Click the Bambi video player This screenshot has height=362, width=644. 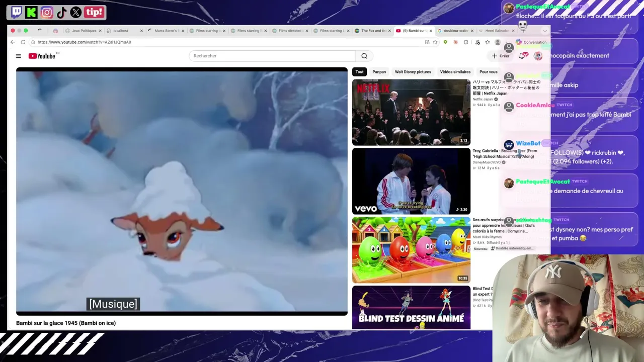182,192
